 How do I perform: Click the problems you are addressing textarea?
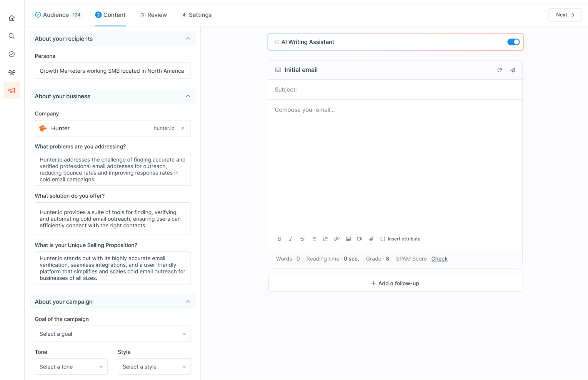(113, 169)
